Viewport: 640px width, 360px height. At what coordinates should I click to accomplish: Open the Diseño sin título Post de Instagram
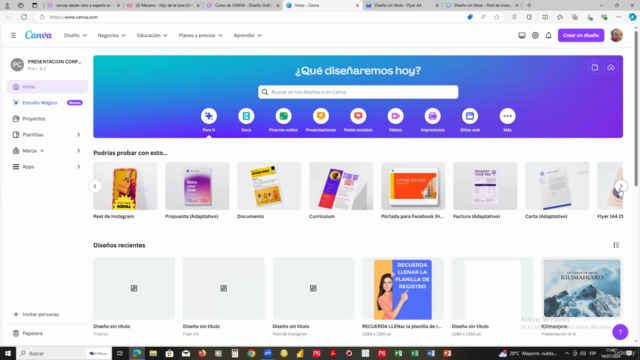[x=313, y=288]
